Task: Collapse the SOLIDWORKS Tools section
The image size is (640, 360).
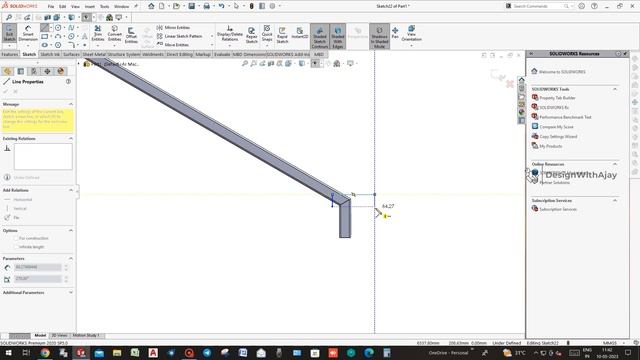Action: 615,89
